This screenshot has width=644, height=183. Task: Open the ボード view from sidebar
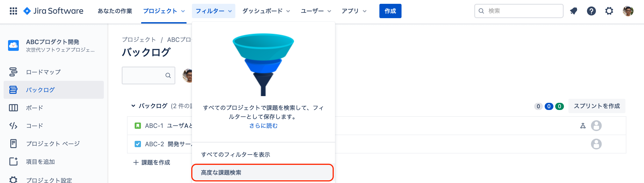tap(34, 108)
